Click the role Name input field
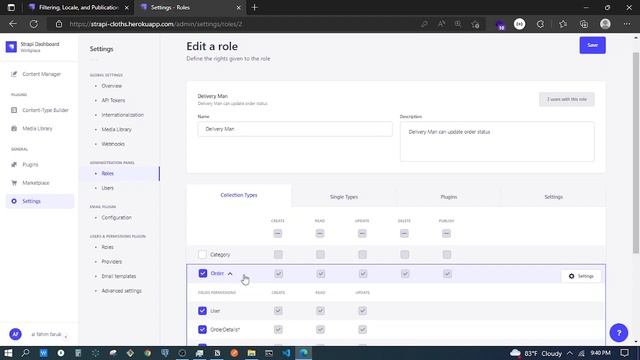 point(295,129)
